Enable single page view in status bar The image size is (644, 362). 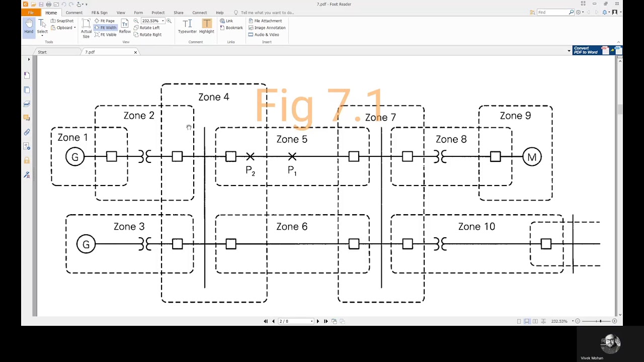click(x=519, y=321)
